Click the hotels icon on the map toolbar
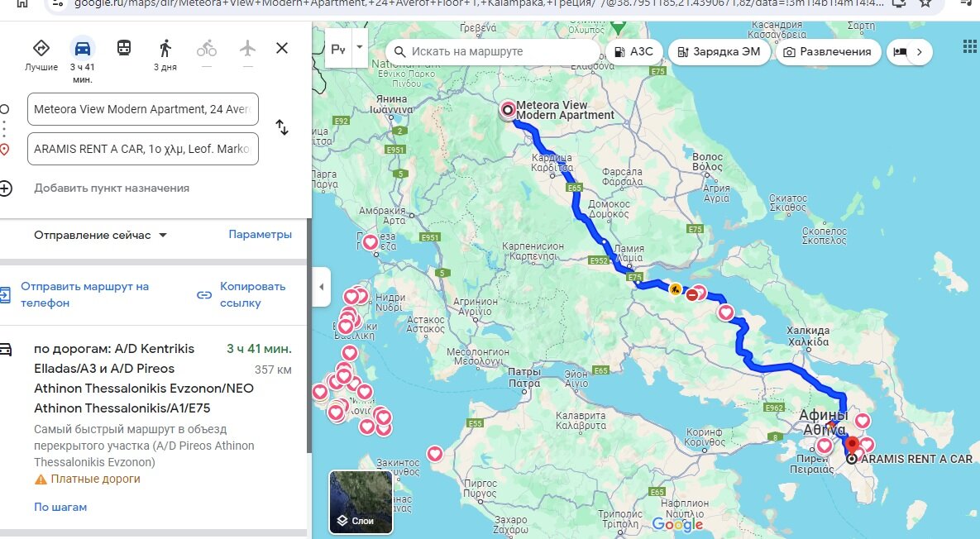This screenshot has width=980, height=539. click(x=899, y=51)
